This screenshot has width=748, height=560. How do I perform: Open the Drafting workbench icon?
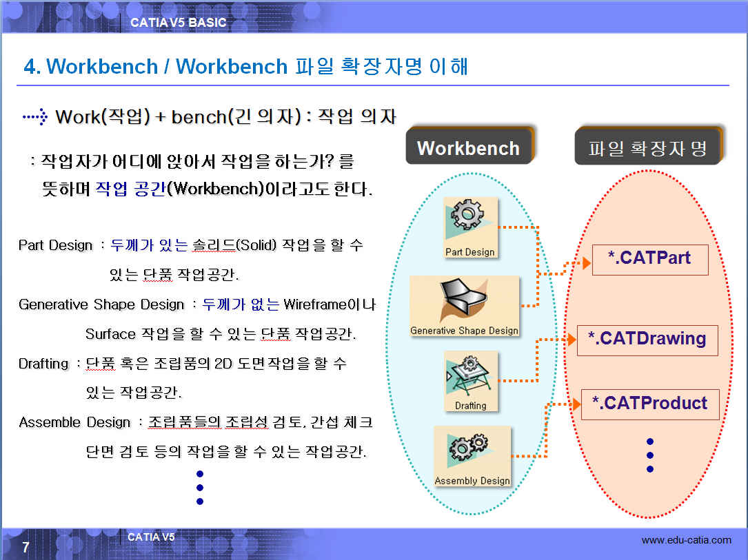coord(470,381)
